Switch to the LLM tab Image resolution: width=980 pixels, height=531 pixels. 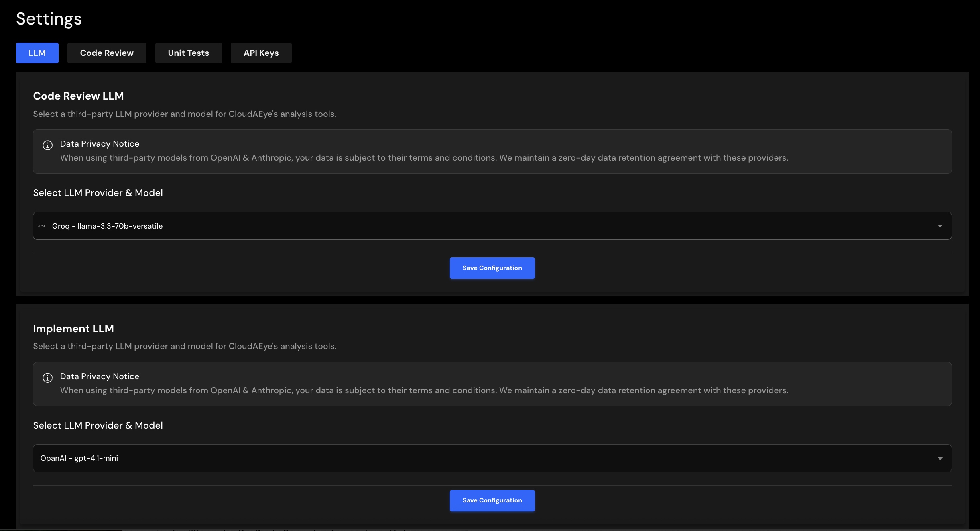click(37, 53)
